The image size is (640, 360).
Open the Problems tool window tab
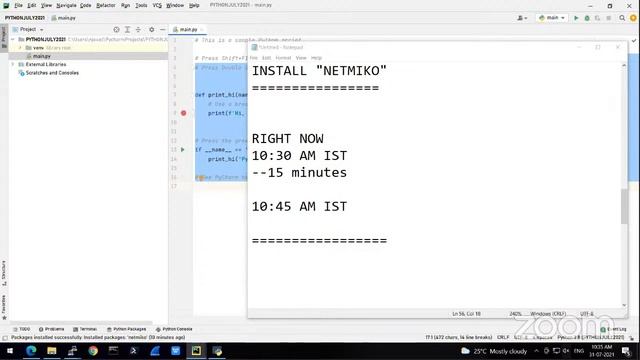tap(51, 329)
